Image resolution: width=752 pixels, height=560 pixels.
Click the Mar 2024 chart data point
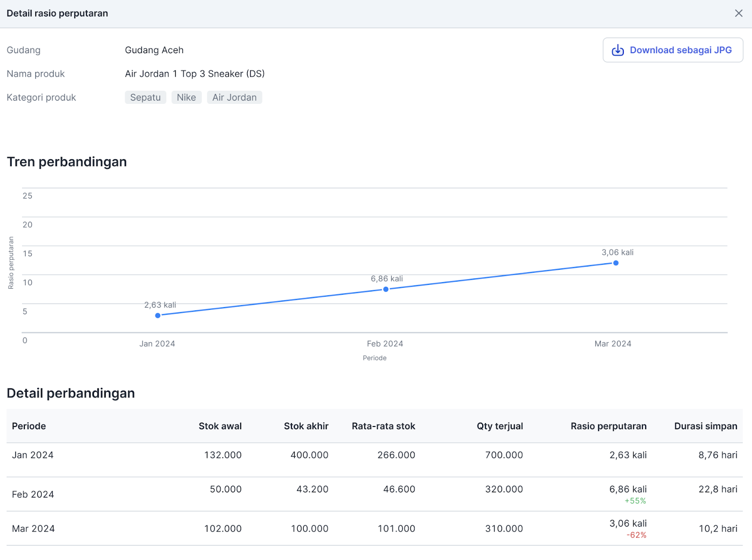616,263
